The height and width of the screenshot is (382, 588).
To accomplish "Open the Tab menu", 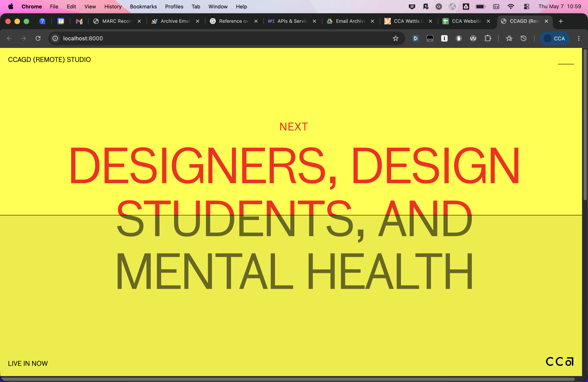I will (196, 7).
